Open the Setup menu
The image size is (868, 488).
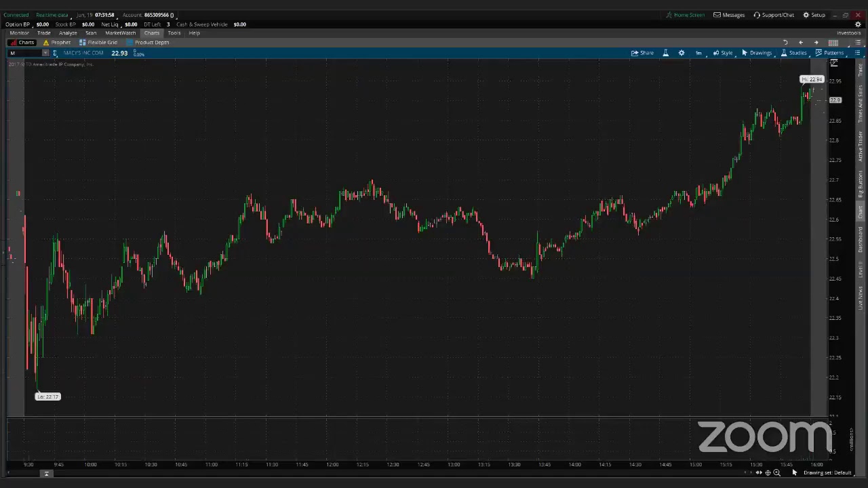tap(814, 15)
